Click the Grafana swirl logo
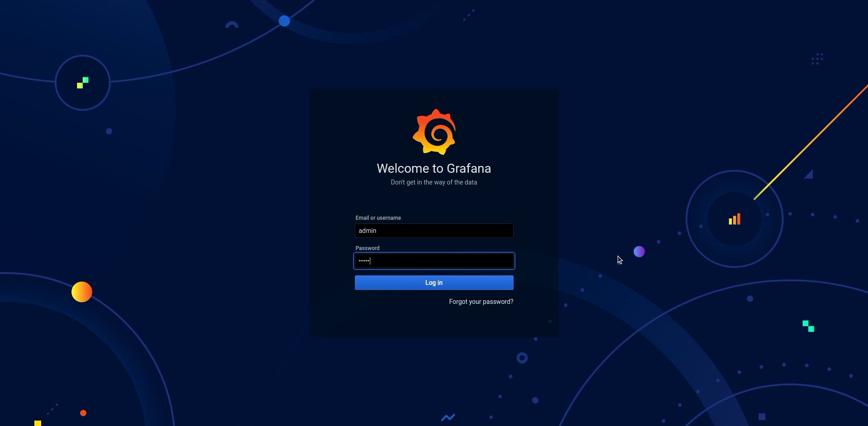Image resolution: width=868 pixels, height=426 pixels. [x=434, y=132]
